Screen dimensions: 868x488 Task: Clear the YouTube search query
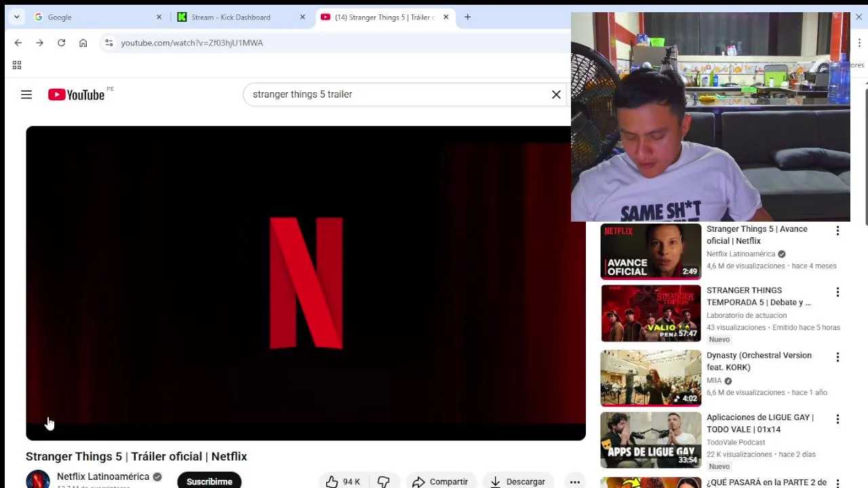[x=556, y=94]
